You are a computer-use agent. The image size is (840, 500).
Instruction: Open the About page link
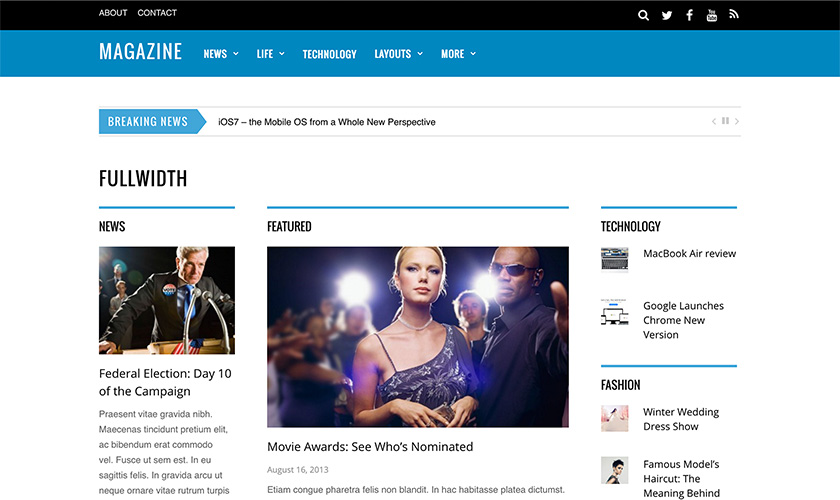click(x=113, y=13)
